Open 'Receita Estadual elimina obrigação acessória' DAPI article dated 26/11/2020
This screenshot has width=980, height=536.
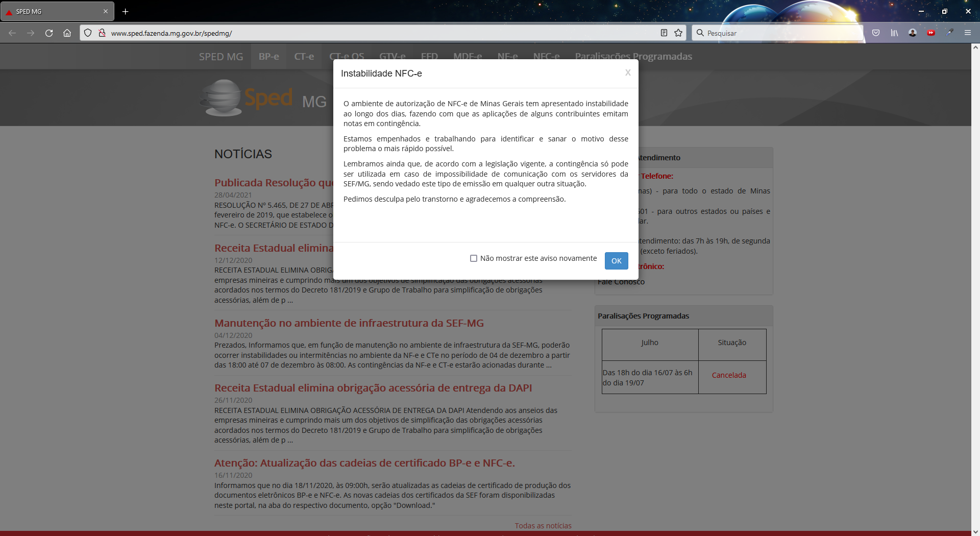click(x=373, y=388)
